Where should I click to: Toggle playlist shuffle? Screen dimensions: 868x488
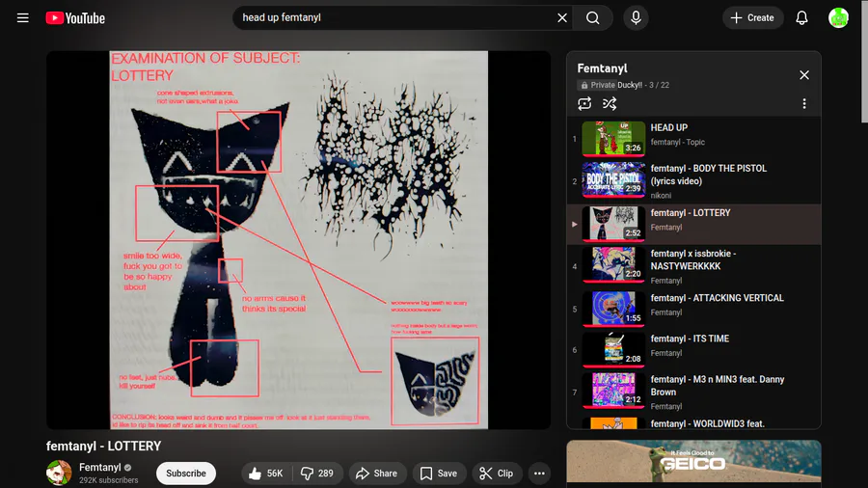610,103
